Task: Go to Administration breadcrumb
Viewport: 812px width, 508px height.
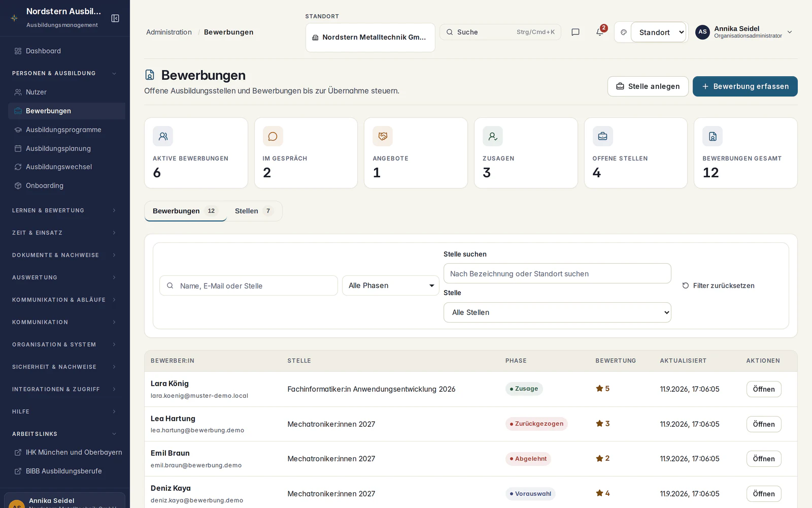Action: pyautogui.click(x=169, y=32)
